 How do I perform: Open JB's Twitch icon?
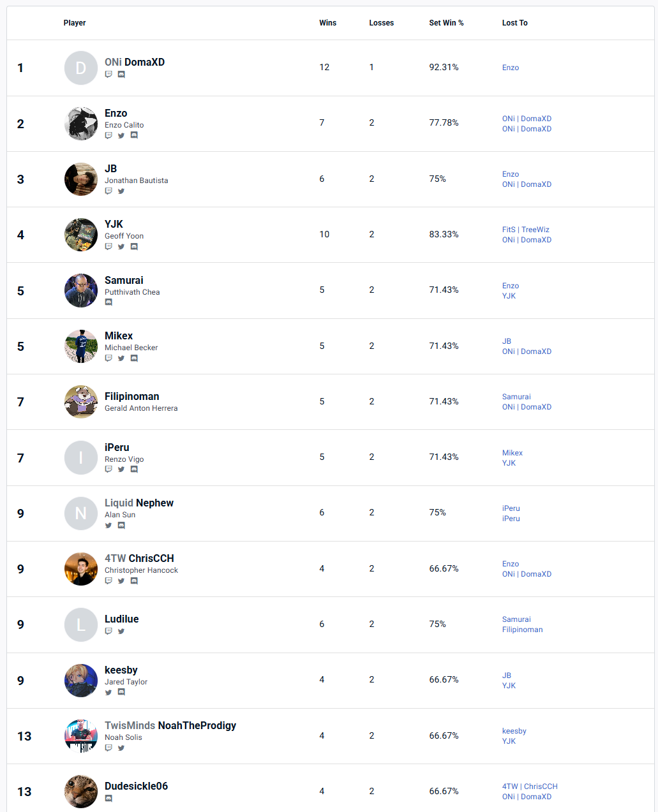pos(108,191)
